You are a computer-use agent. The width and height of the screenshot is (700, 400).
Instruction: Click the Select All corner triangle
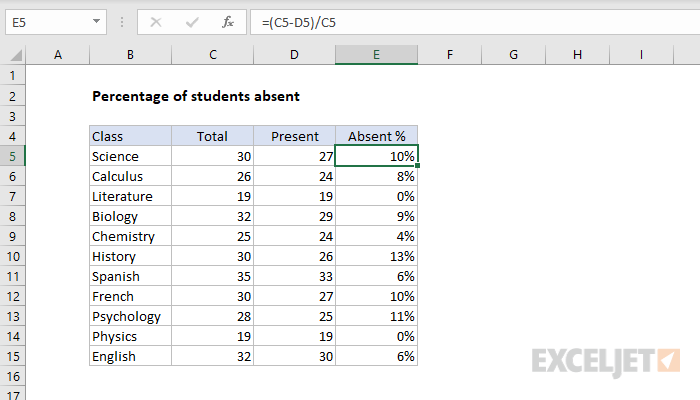16,55
